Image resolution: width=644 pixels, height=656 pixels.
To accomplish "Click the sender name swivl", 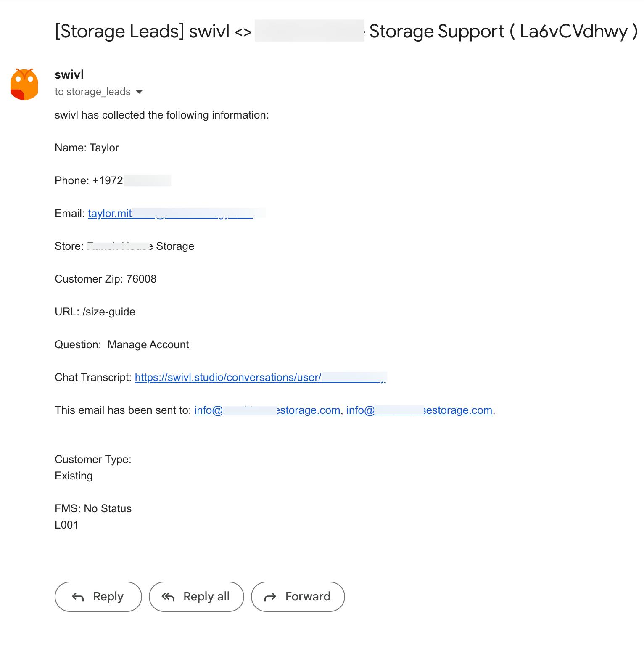I will tap(69, 75).
